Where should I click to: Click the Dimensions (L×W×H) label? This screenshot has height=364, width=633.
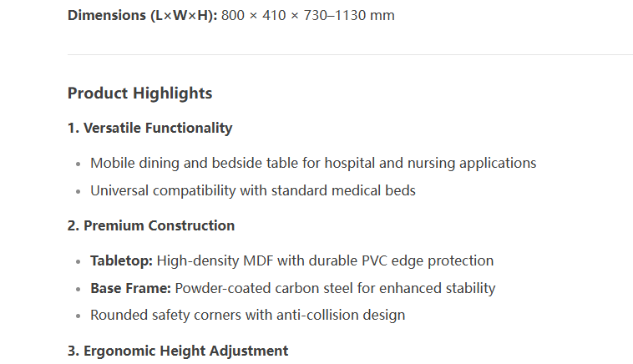click(x=142, y=15)
